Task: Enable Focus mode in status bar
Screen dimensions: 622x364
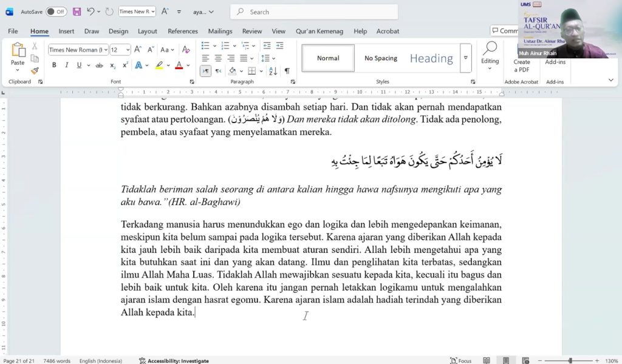Action: pos(462,360)
